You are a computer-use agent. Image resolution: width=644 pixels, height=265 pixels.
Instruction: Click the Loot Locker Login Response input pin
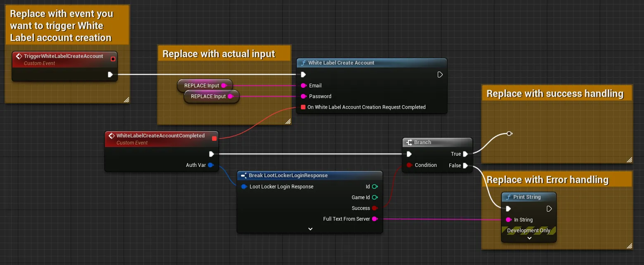click(x=244, y=187)
